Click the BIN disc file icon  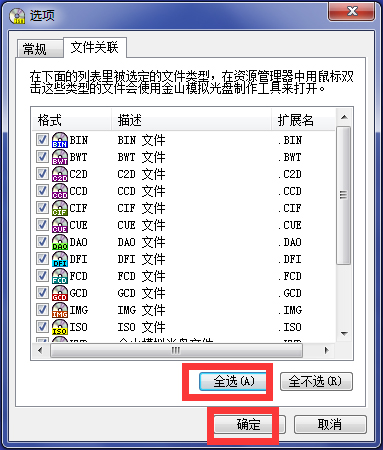pos(60,140)
